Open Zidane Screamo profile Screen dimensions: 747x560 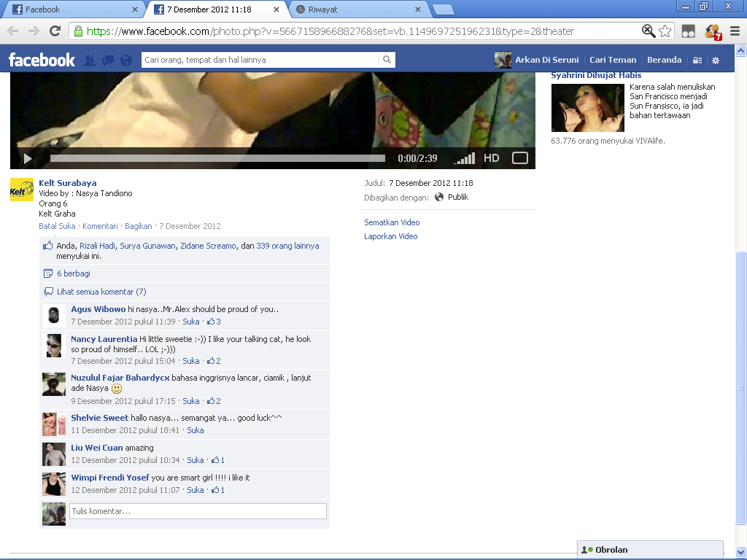point(208,246)
